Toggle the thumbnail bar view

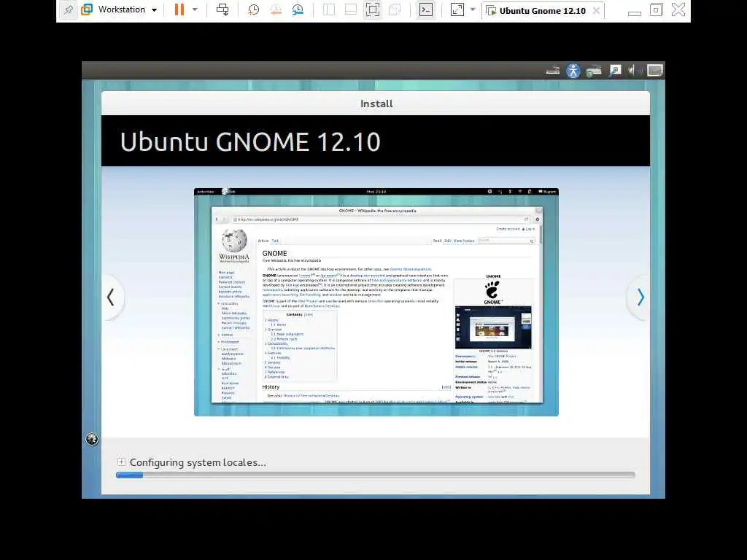(x=351, y=9)
